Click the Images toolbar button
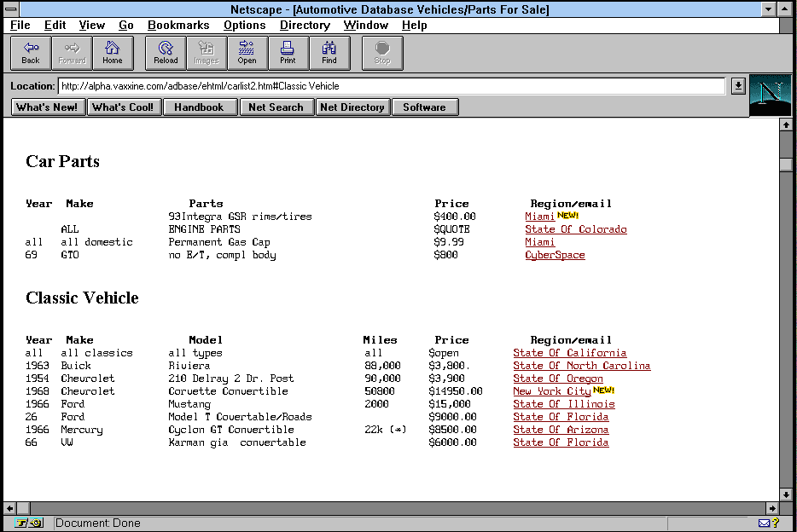Screen dimensions: 797x532 [207, 53]
